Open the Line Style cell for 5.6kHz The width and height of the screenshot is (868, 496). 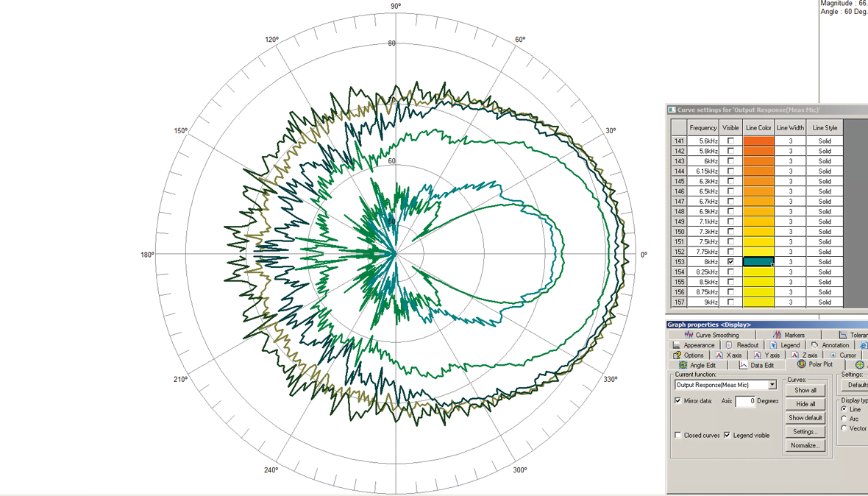pyautogui.click(x=824, y=141)
